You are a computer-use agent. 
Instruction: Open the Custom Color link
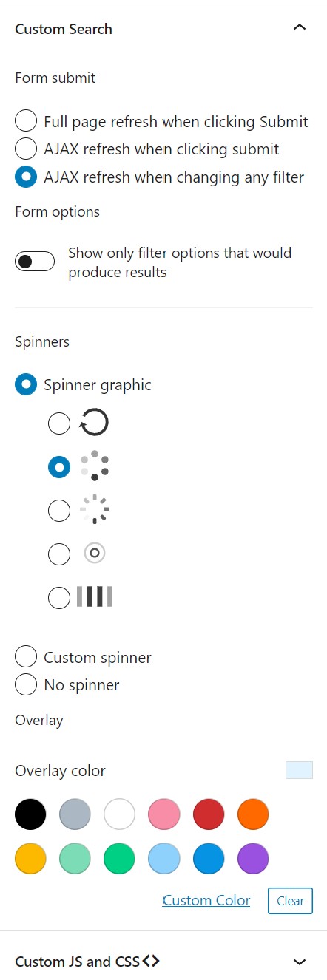(x=206, y=900)
